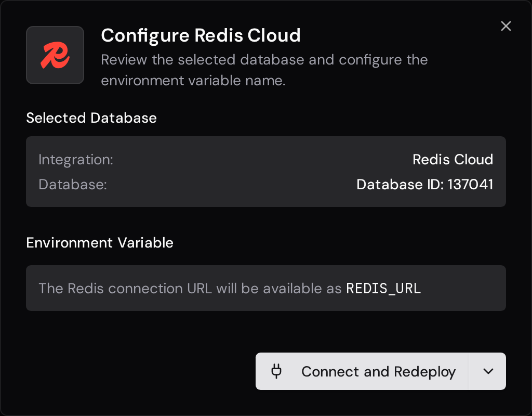Click the plug icon on Connect button
532x416 pixels.
pos(276,371)
